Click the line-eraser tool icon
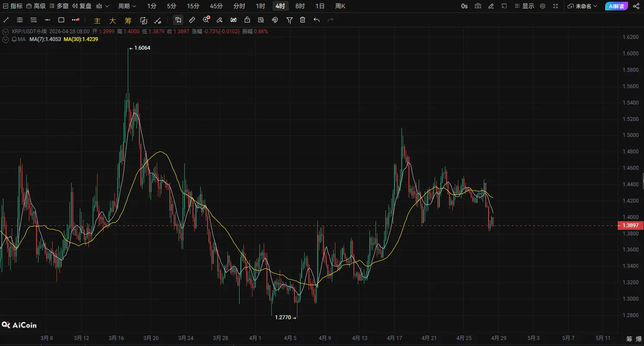Screen dimensions: 644x346 click(x=158, y=20)
